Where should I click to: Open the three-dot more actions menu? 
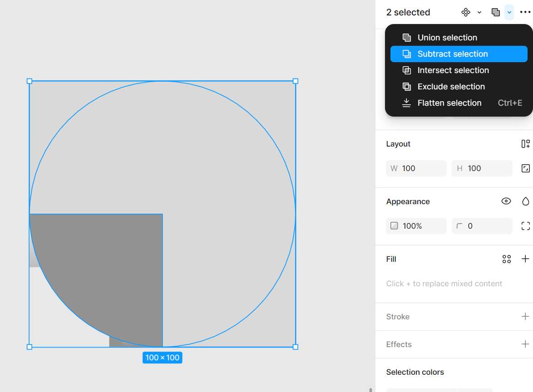tap(525, 12)
